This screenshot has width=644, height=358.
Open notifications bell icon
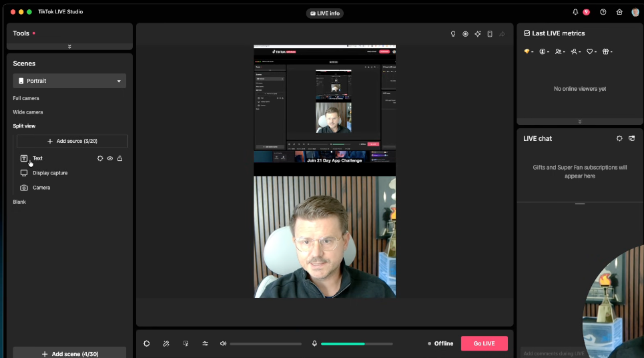click(x=575, y=12)
